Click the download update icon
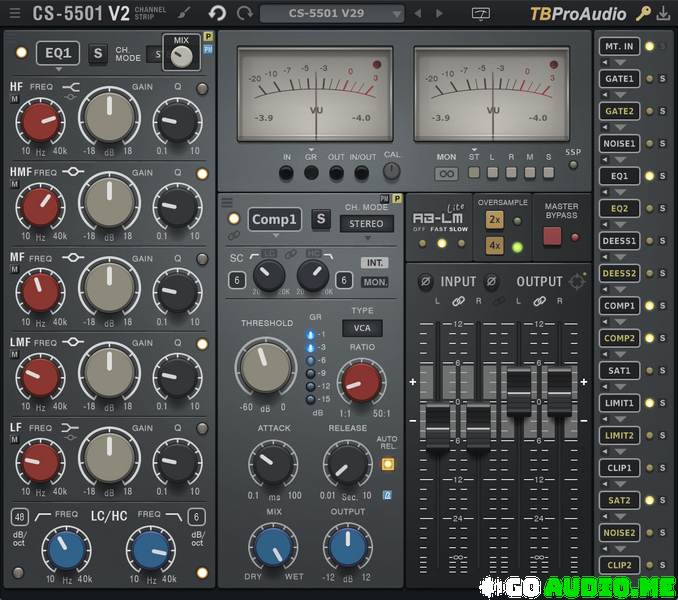Viewport: 678px width, 600px height. pyautogui.click(x=663, y=13)
